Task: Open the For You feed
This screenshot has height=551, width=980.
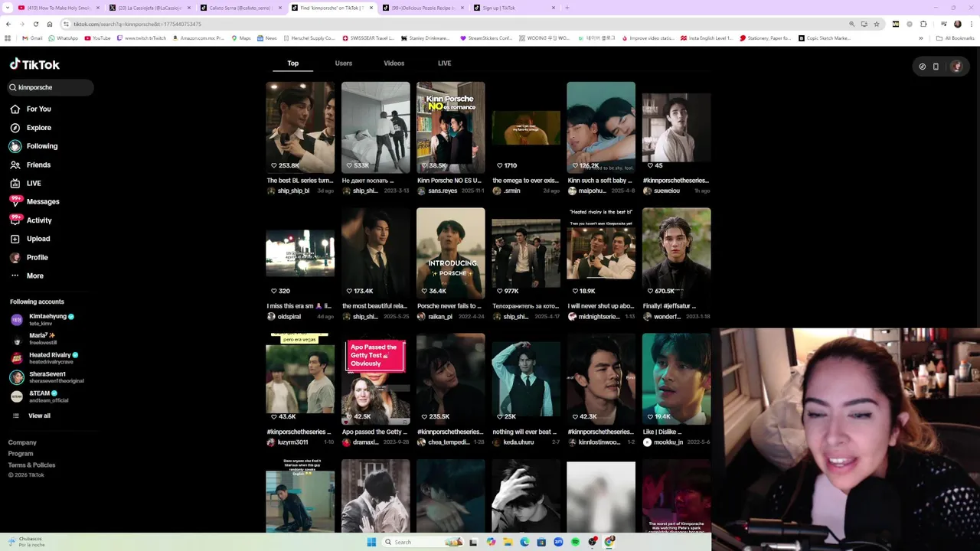Action: 31,109
